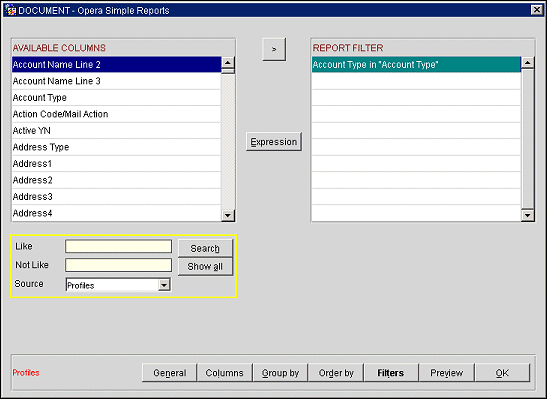The width and height of the screenshot is (547, 399).
Task: Click into the Like text field
Action: (118, 246)
